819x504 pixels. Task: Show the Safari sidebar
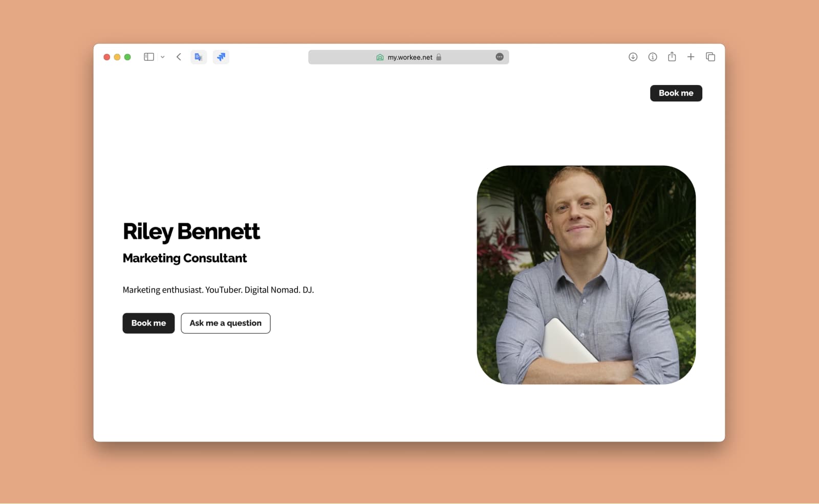coord(149,57)
